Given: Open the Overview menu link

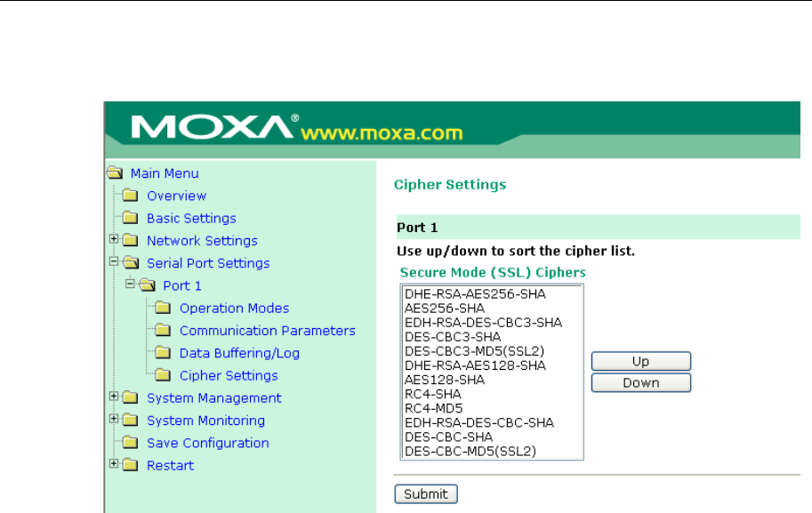Looking at the screenshot, I should point(176,196).
